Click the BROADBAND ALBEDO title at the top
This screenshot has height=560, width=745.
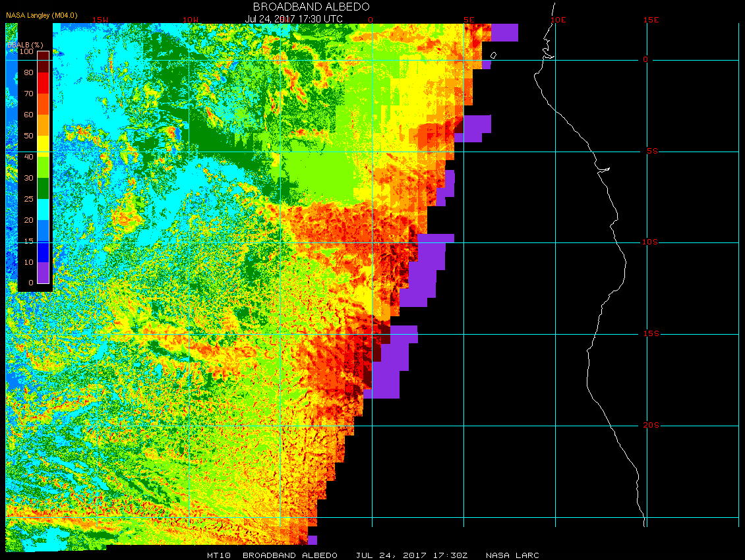(x=311, y=7)
